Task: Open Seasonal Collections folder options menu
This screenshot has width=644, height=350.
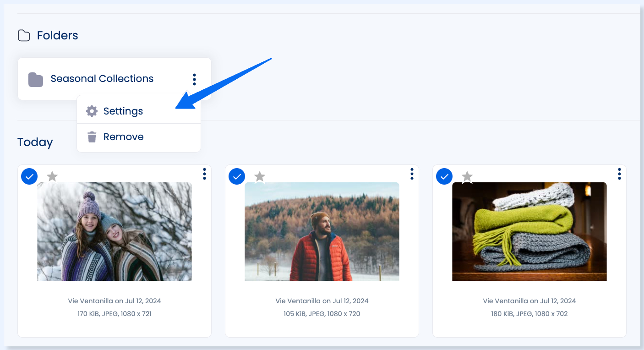Action: 194,79
